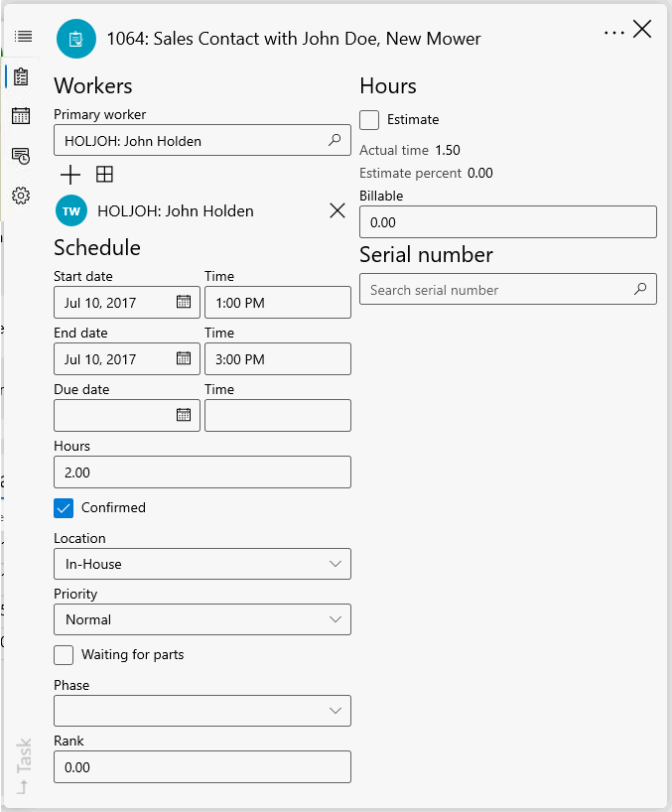Open the worker grid view icon
672x812 pixels.
point(104,176)
